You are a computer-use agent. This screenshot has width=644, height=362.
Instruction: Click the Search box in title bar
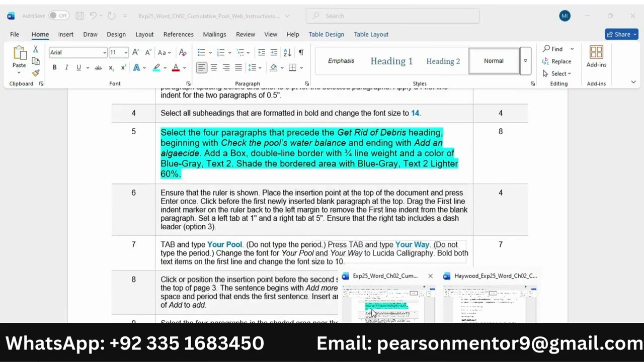(x=392, y=16)
